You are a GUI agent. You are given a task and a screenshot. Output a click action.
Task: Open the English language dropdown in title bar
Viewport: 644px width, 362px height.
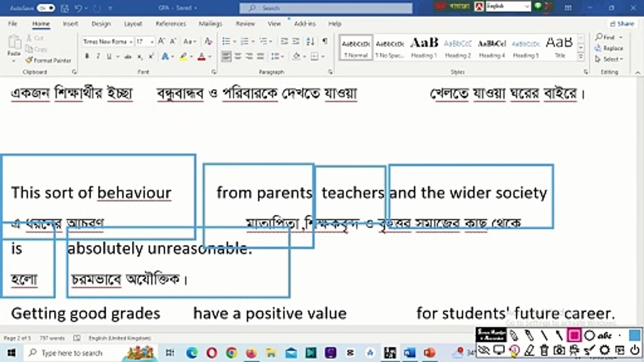point(527,7)
